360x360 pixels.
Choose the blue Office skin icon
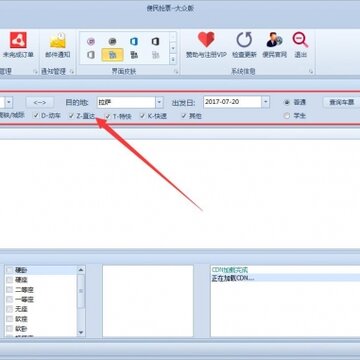point(134,41)
